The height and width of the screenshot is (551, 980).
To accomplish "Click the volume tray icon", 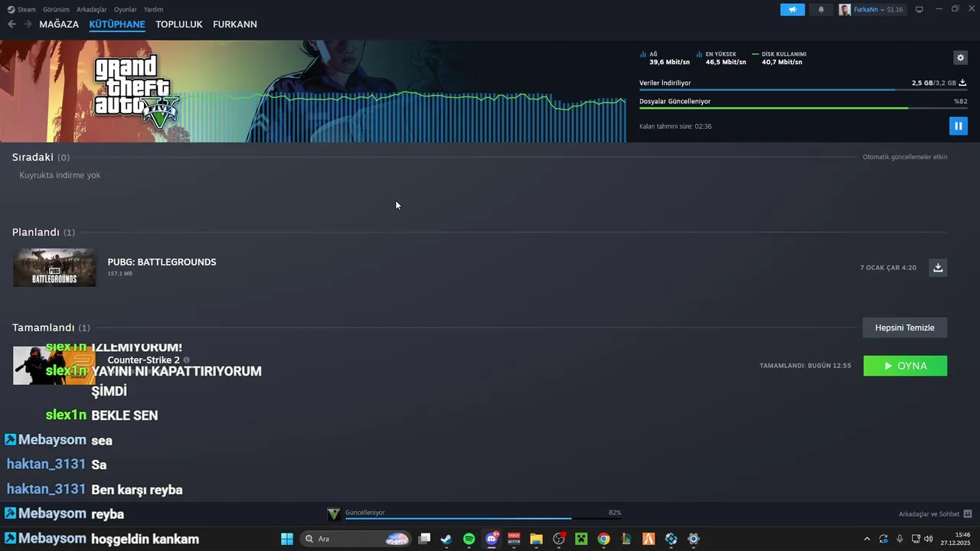I will 929,539.
